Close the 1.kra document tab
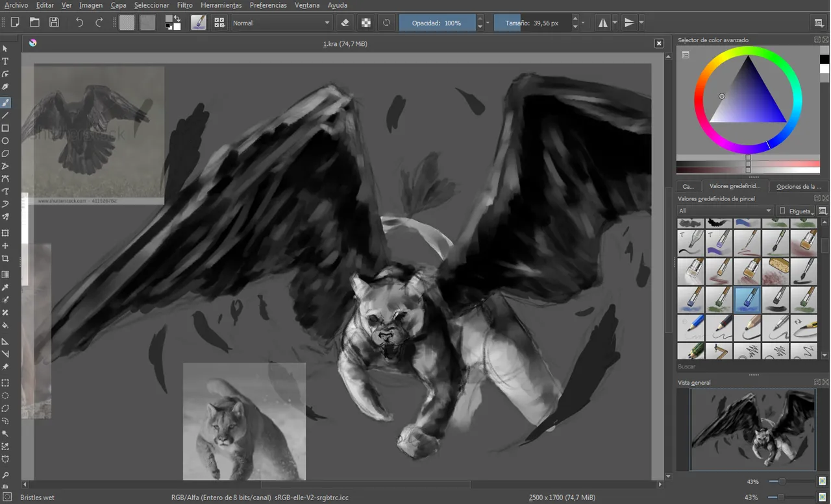 click(659, 43)
